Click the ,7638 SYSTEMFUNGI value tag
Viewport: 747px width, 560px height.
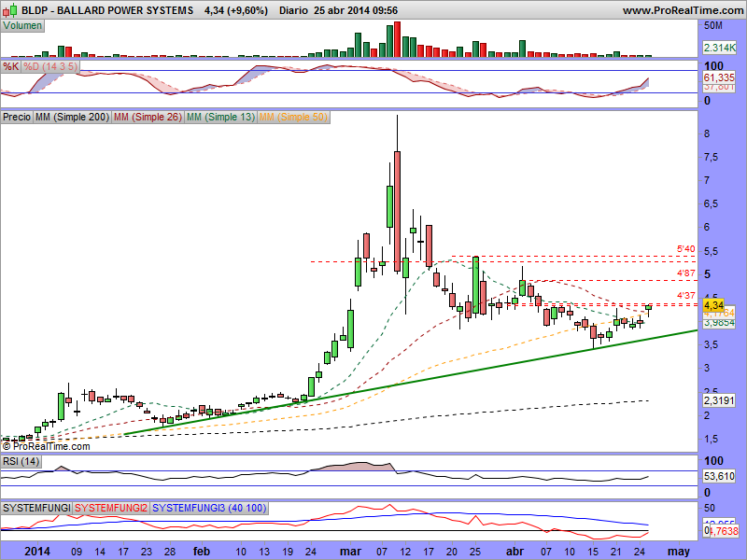click(x=724, y=530)
